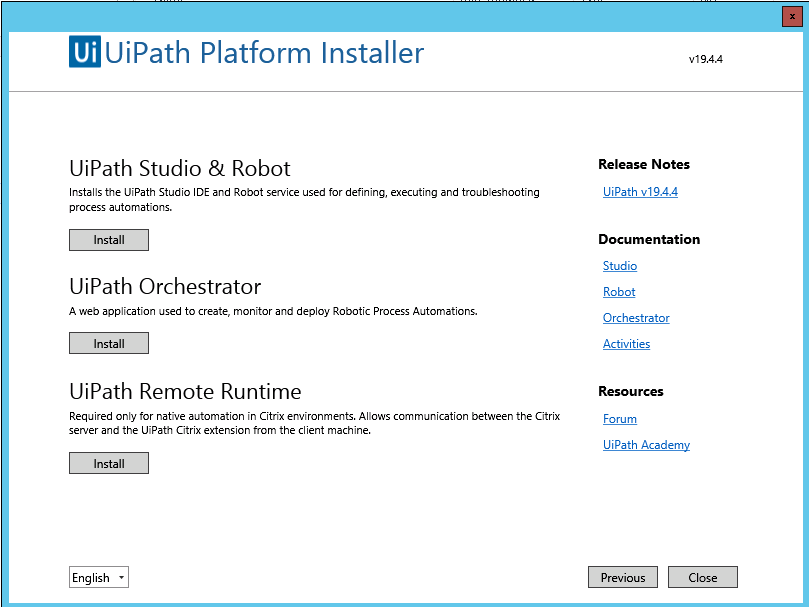Visit the Forum resource link
809x607 pixels.
coord(620,419)
